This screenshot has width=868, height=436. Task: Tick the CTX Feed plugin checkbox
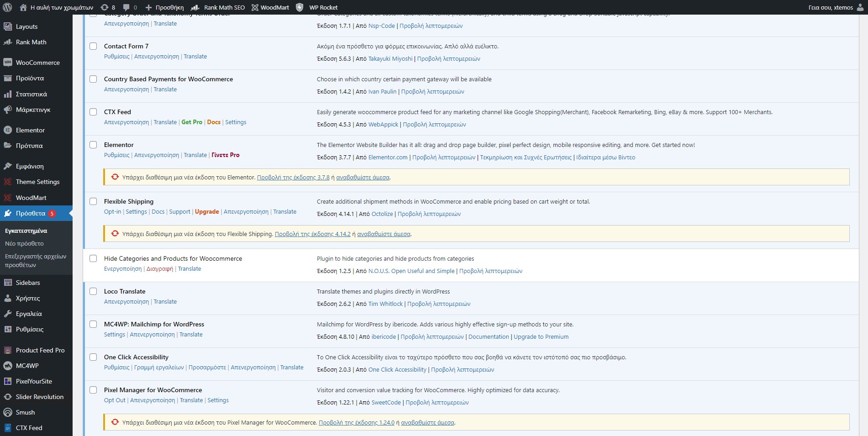click(93, 112)
